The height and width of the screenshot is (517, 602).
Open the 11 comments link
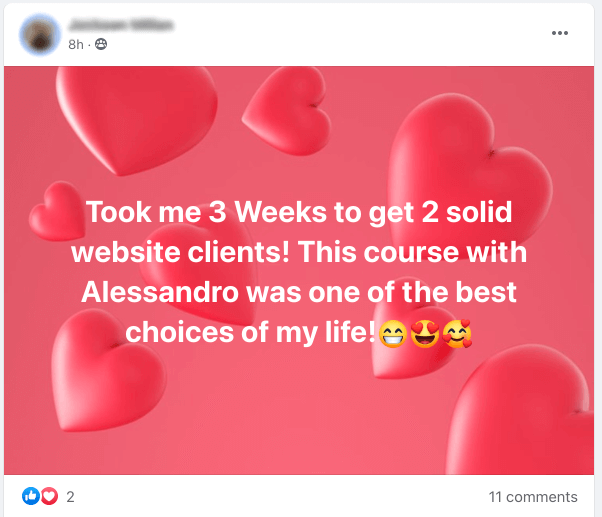(533, 497)
